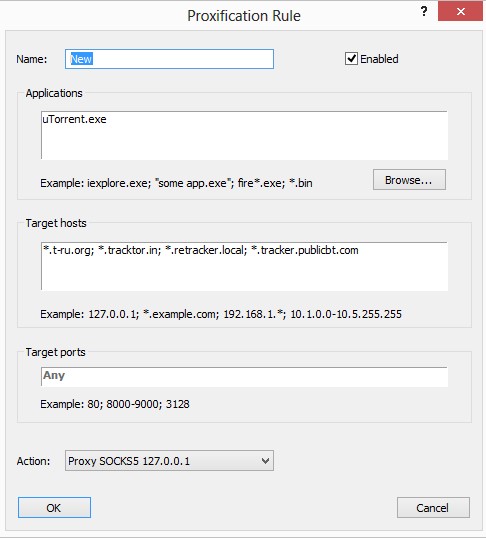This screenshot has width=486, height=538.
Task: Click the Action: label
Action: tap(33, 461)
